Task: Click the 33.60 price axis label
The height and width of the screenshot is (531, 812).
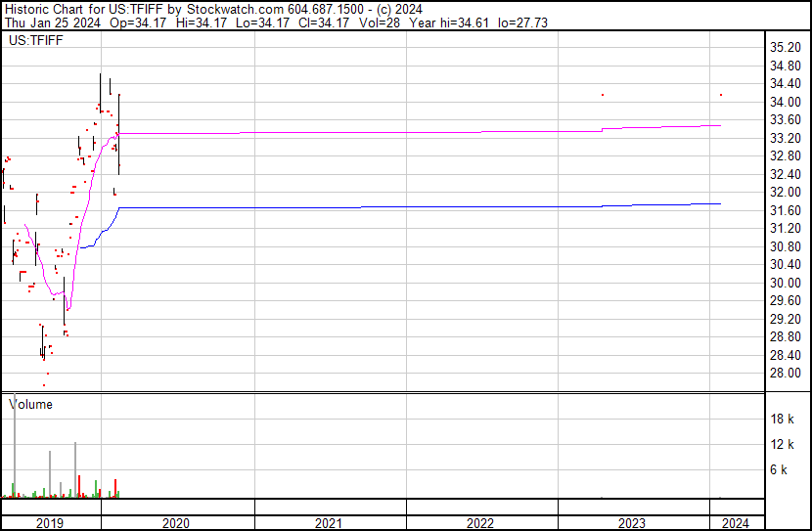Action: coord(785,120)
